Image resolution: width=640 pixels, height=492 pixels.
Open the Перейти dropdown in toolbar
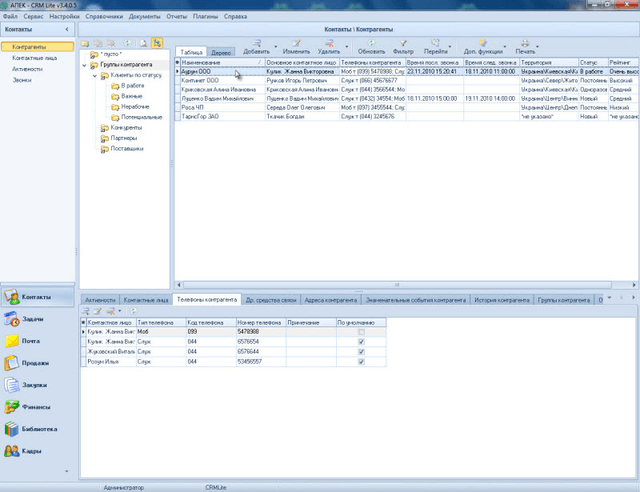tap(436, 46)
